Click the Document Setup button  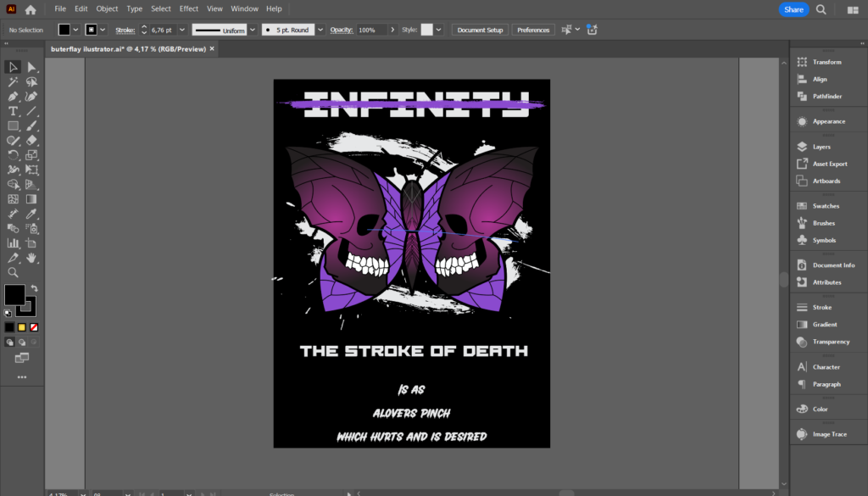coord(480,30)
